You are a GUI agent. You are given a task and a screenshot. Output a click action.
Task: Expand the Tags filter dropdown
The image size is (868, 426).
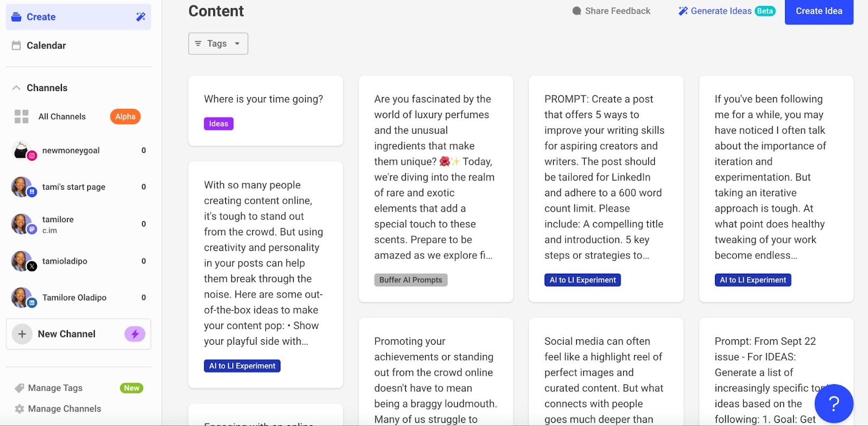[218, 43]
